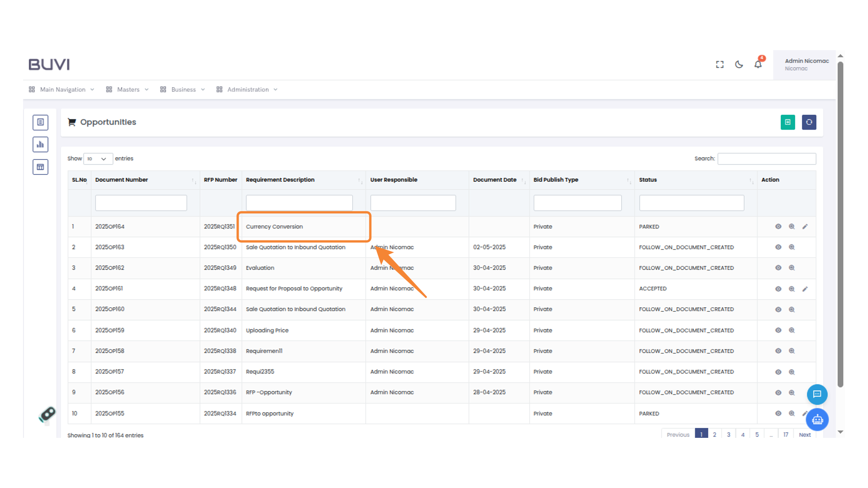This screenshot has height=488, width=868.
Task: Enter fullscreen with expand icon
Action: tap(720, 65)
